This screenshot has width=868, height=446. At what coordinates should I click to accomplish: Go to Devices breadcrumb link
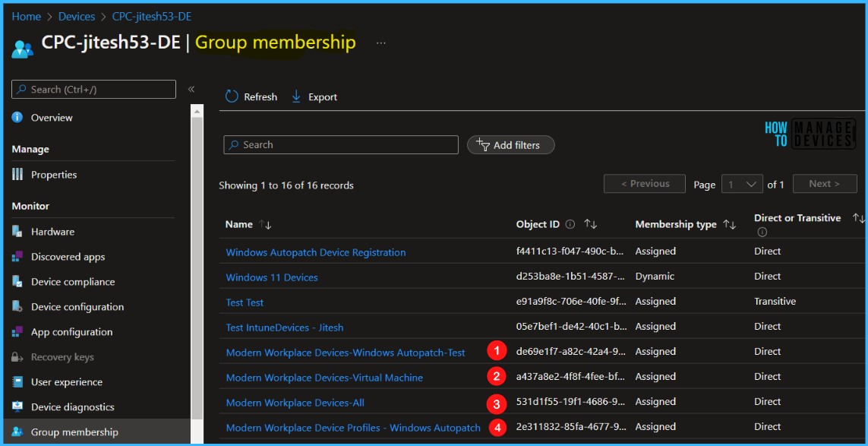coord(77,17)
